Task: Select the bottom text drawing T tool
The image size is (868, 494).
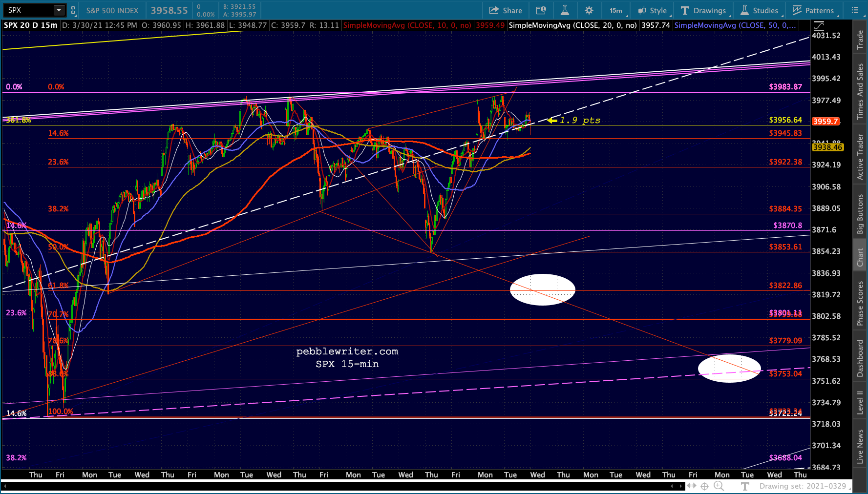Action: pyautogui.click(x=745, y=486)
